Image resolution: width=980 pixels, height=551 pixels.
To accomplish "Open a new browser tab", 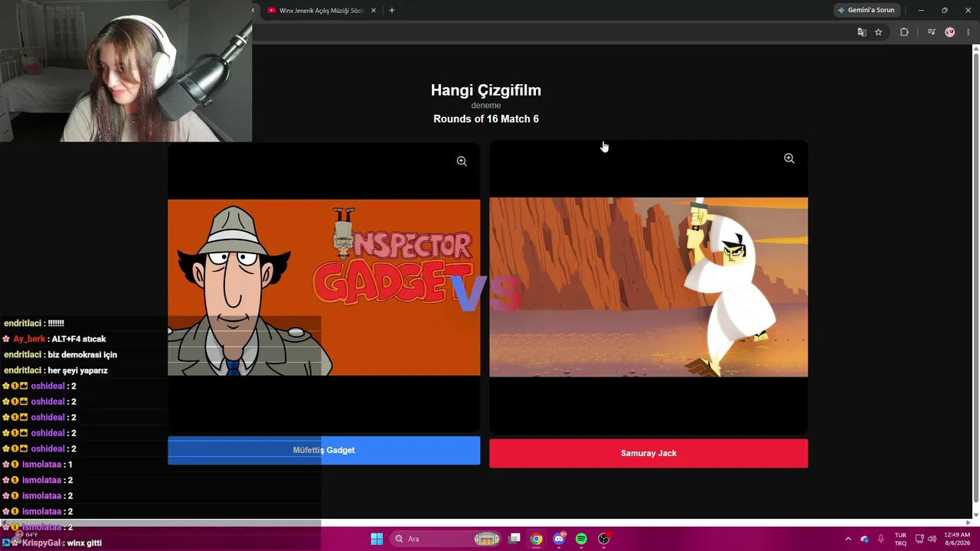I will pos(392,11).
